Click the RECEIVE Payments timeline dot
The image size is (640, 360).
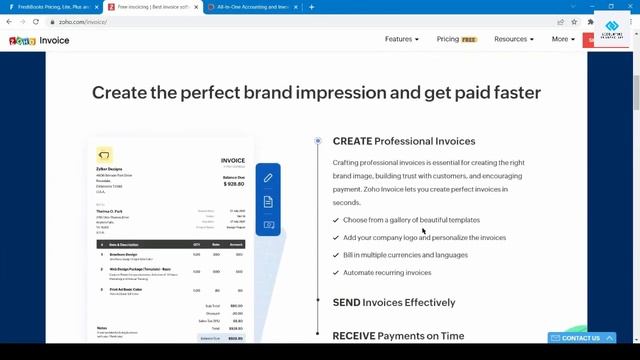318,333
